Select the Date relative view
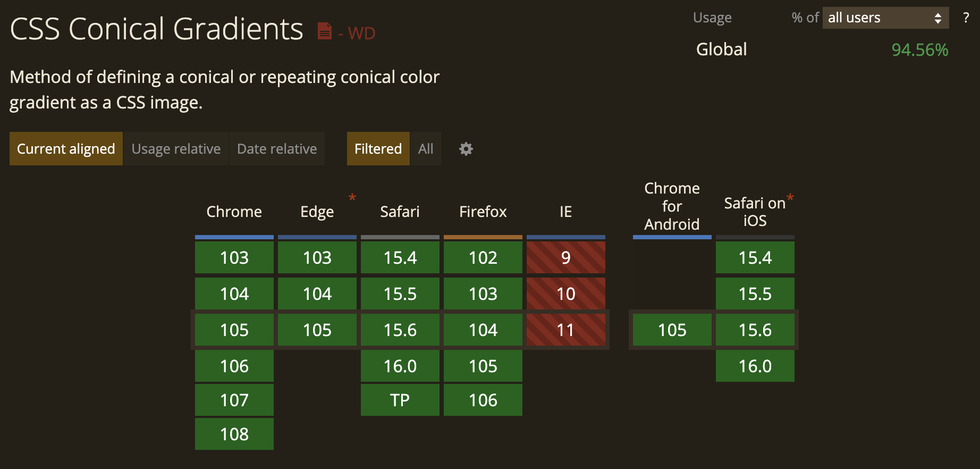Image resolution: width=980 pixels, height=469 pixels. click(x=277, y=149)
